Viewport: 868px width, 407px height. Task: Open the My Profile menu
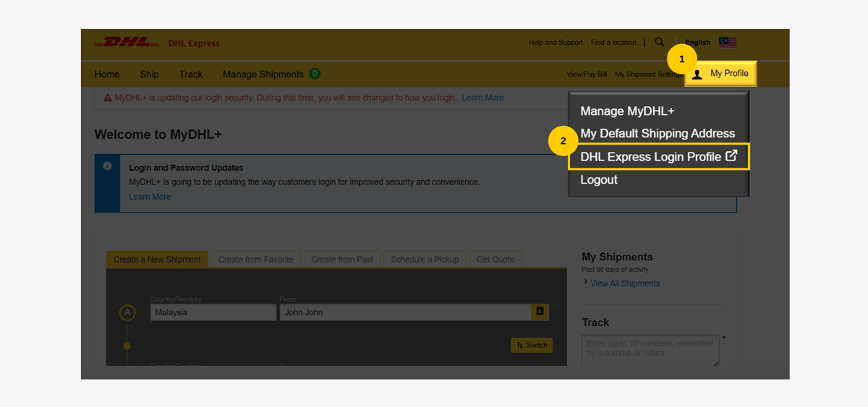(721, 74)
